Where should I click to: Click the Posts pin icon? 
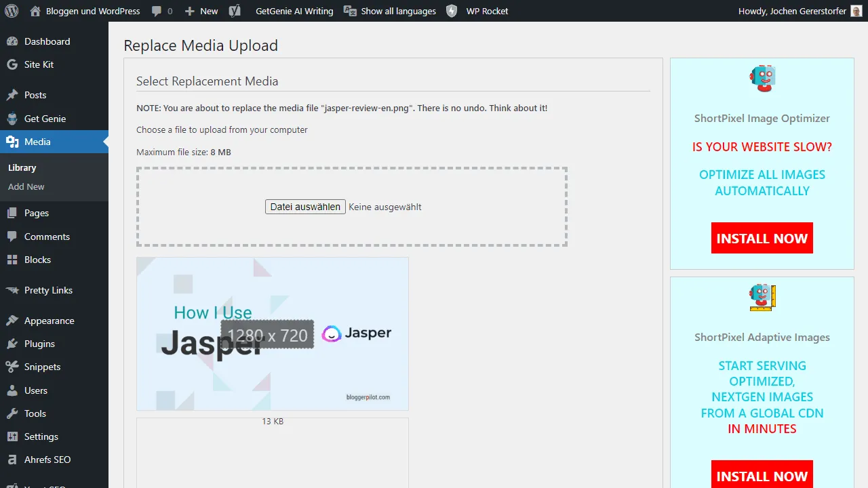[12, 95]
